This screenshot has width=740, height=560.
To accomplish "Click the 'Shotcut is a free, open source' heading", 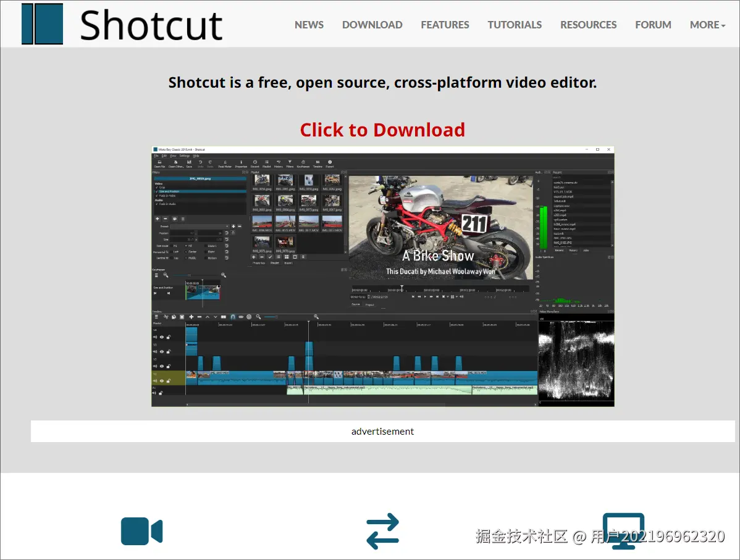I will (383, 83).
